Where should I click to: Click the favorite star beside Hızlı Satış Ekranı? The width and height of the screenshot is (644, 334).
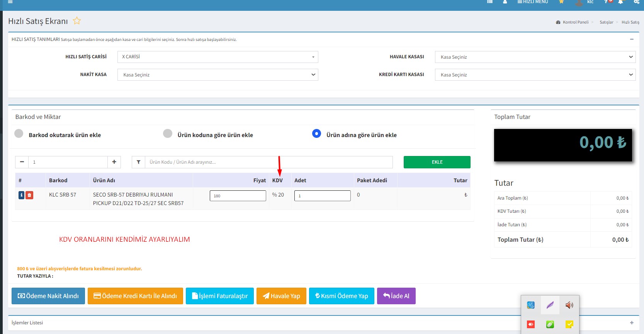[77, 21]
